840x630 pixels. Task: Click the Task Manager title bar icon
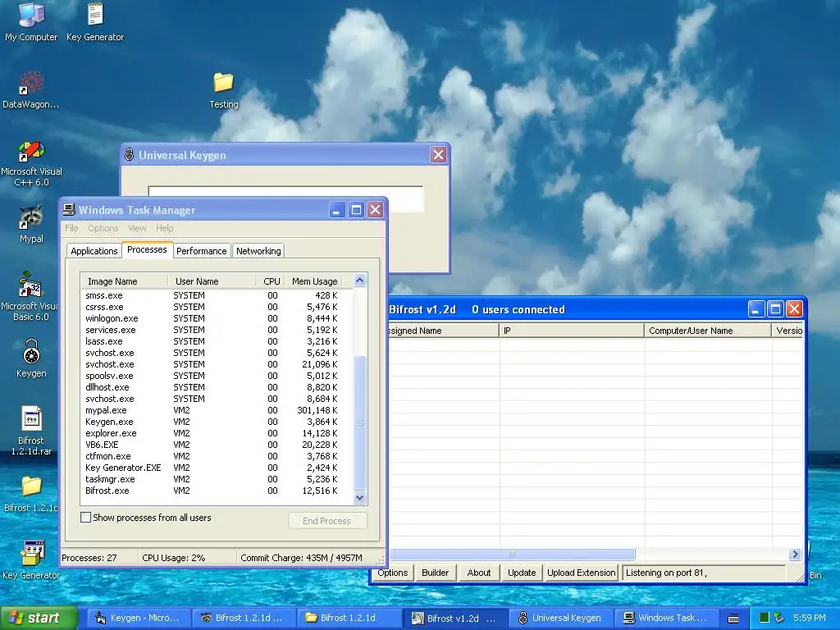click(x=69, y=209)
